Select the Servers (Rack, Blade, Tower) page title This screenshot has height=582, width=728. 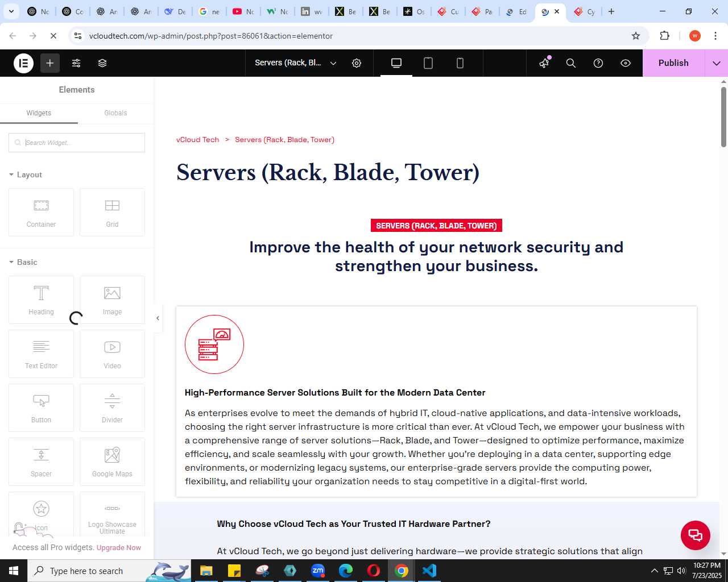tap(328, 172)
